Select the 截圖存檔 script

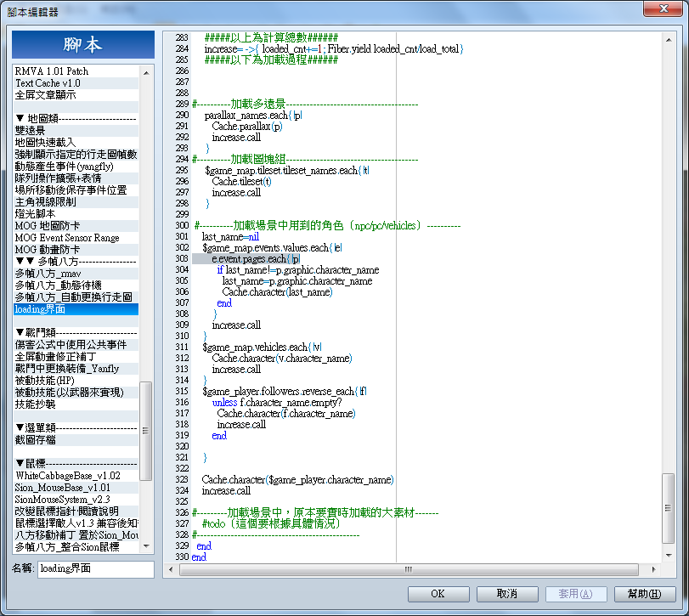(x=76, y=440)
